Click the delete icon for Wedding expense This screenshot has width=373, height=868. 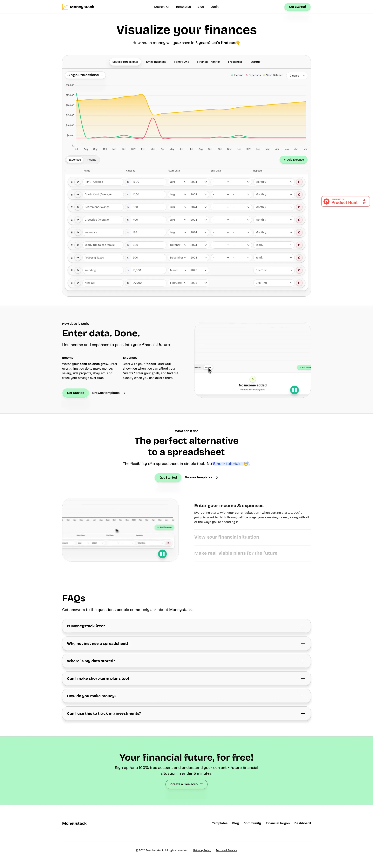pos(299,270)
